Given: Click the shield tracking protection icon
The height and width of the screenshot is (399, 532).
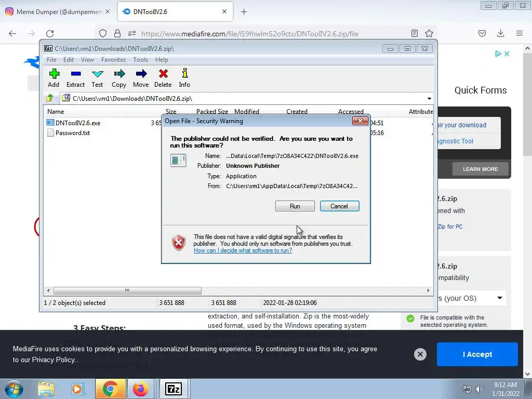Looking at the screenshot, I should [x=103, y=33].
